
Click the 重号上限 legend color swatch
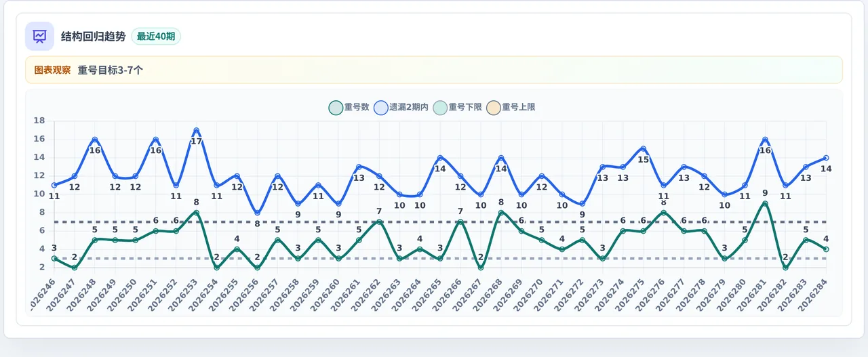pyautogui.click(x=494, y=107)
